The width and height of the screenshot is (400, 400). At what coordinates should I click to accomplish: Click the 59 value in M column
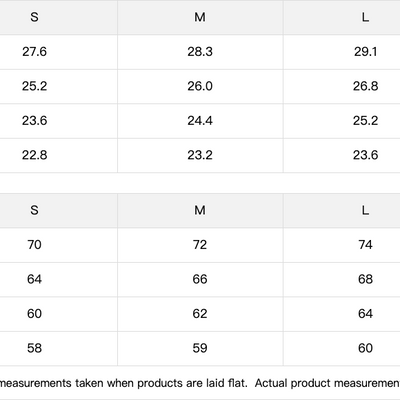coord(200,348)
